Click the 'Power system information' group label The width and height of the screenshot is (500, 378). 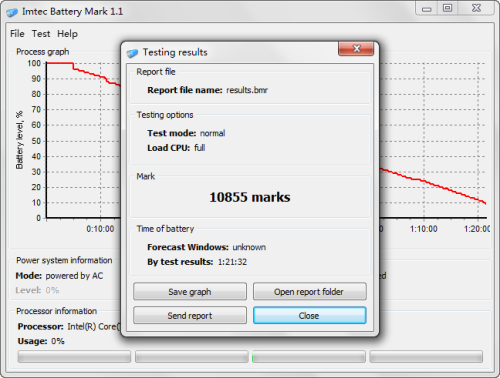click(x=64, y=260)
